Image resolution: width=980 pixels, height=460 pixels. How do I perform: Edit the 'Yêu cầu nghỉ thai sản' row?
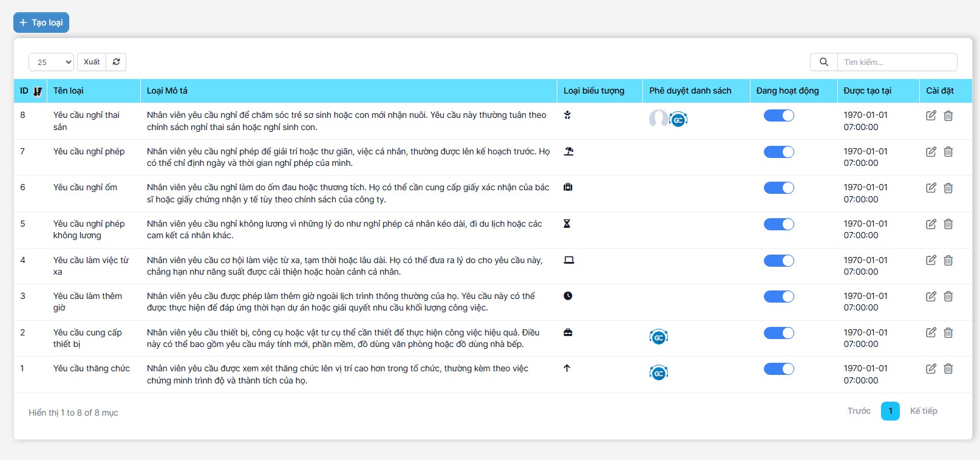click(931, 115)
